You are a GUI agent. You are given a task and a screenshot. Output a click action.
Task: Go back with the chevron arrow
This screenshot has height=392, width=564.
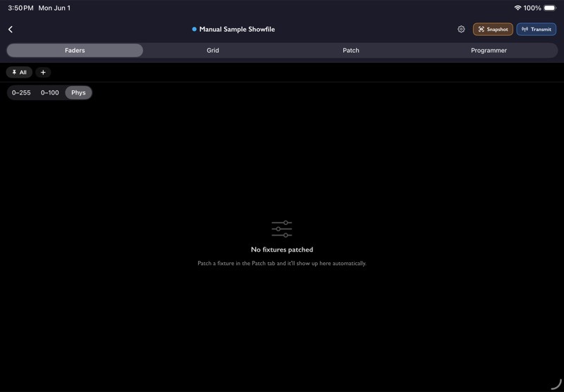click(x=11, y=30)
